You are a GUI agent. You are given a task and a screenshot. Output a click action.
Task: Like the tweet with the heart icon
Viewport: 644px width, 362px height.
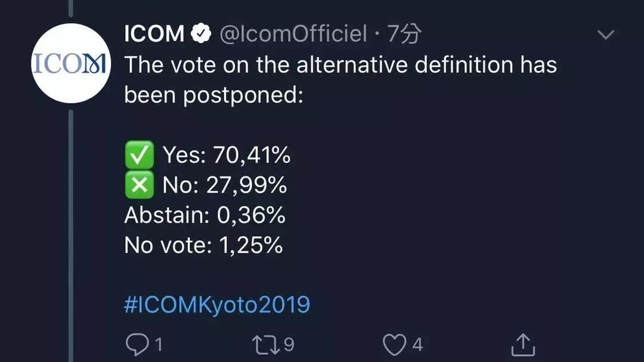click(x=394, y=344)
